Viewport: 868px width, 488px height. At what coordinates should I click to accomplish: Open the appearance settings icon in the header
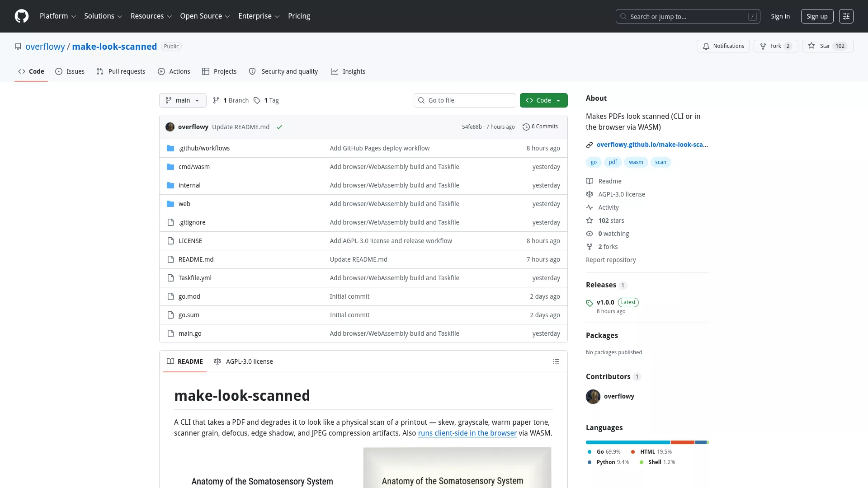[x=846, y=16]
